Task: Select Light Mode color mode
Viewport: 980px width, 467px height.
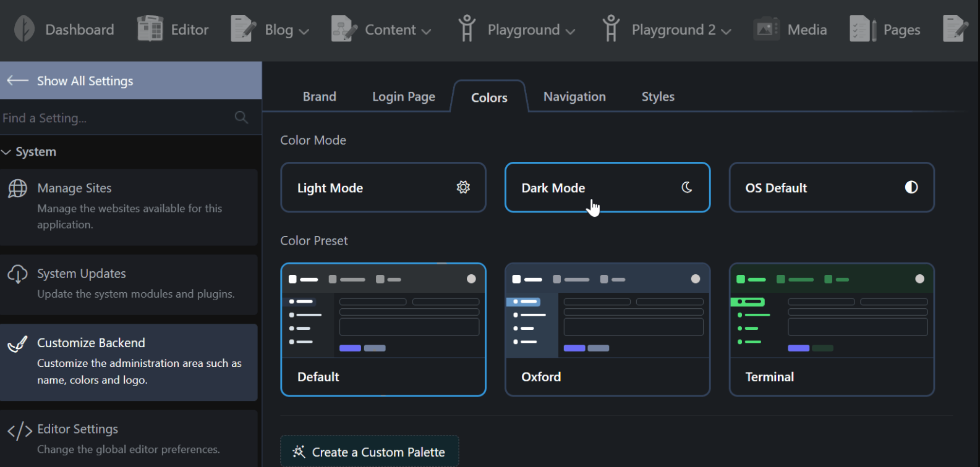Action: (x=383, y=187)
